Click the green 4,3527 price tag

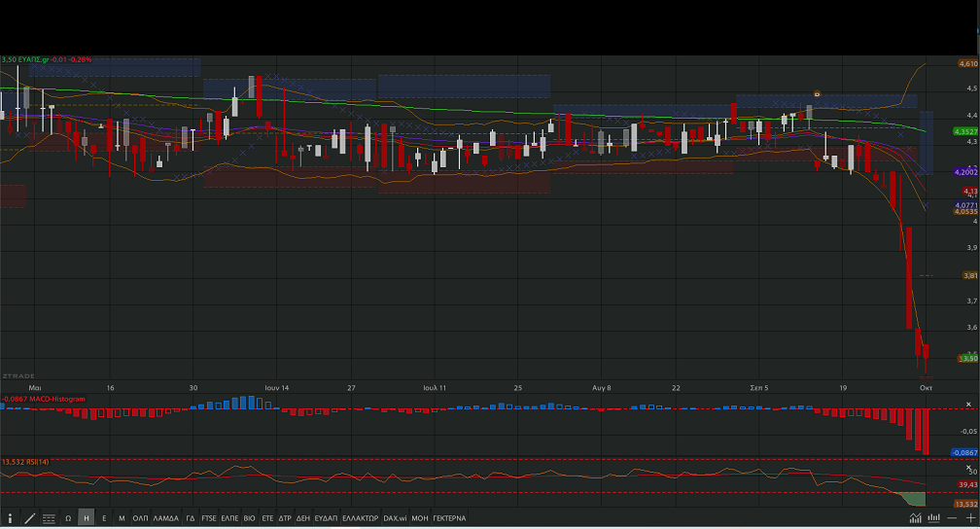tap(966, 132)
